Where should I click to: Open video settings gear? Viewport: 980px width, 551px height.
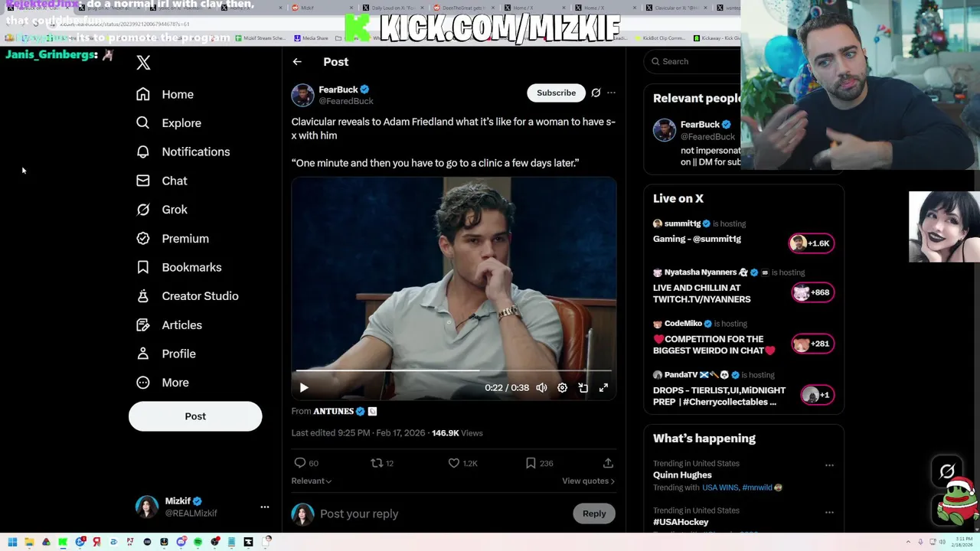pyautogui.click(x=562, y=388)
